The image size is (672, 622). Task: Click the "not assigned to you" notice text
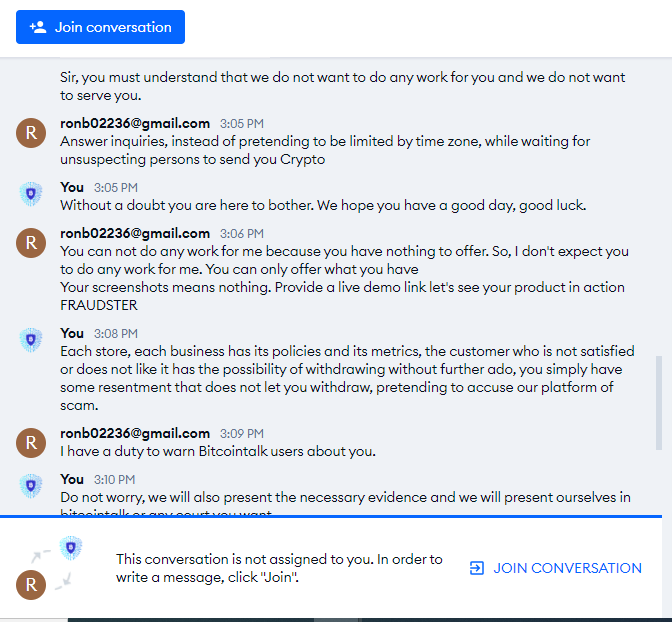tap(279, 568)
